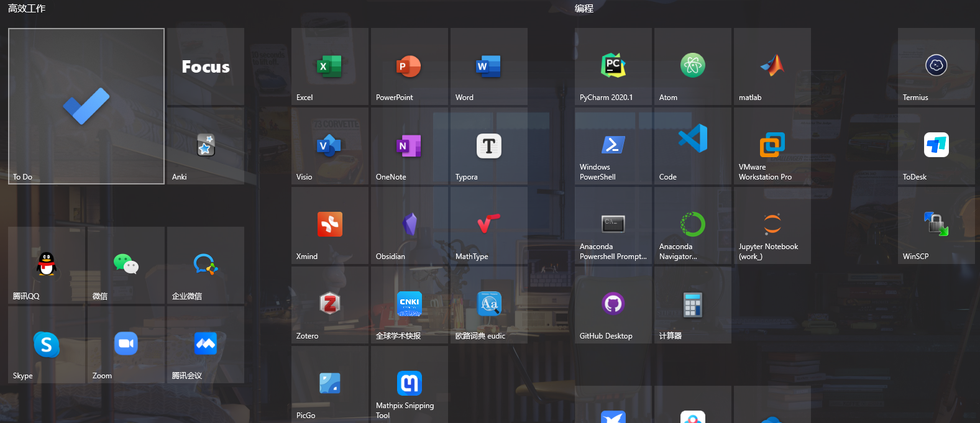The image size is (980, 423).
Task: Open the Atom editor tile
Action: tap(693, 66)
